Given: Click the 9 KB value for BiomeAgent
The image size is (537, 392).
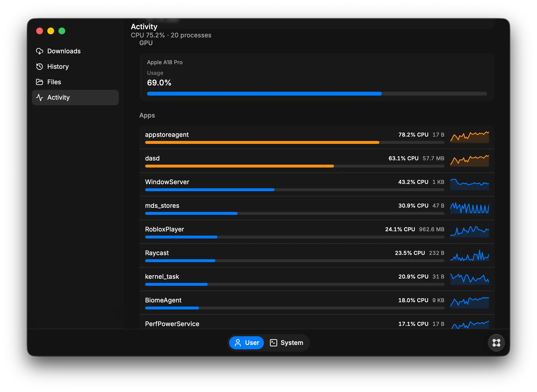Looking at the screenshot, I should pos(438,300).
